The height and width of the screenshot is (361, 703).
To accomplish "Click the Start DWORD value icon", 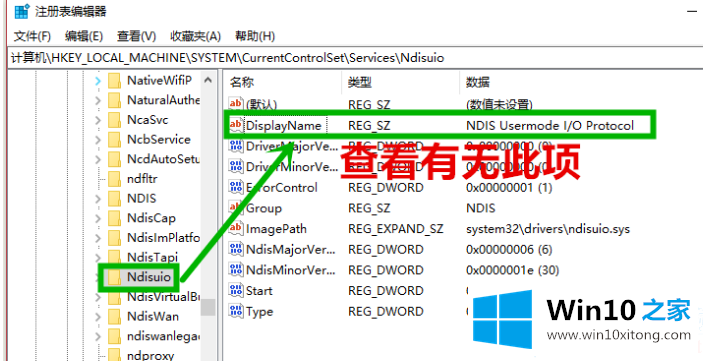I will [x=235, y=291].
